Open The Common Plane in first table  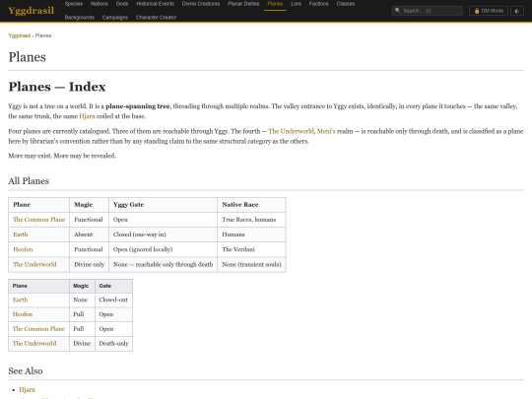[38, 220]
